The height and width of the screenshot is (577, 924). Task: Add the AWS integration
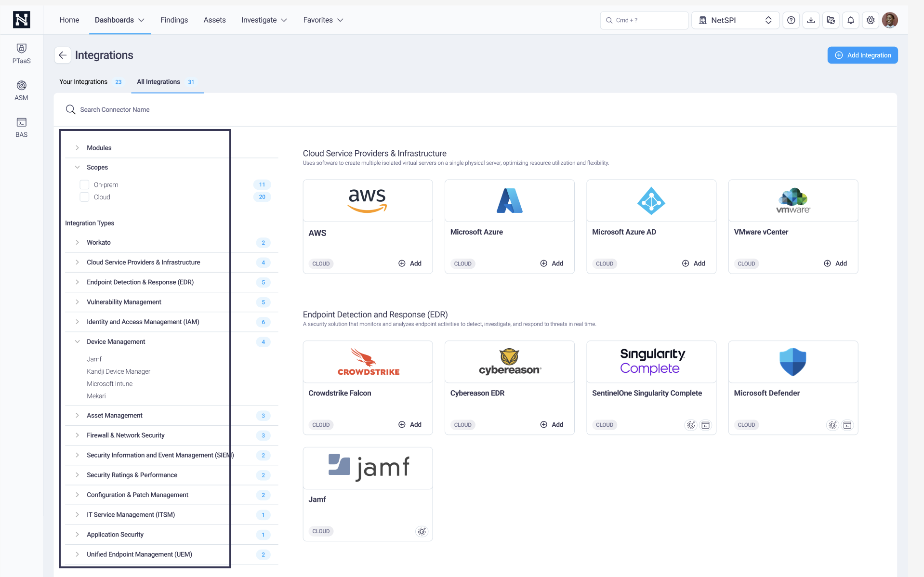[410, 263]
